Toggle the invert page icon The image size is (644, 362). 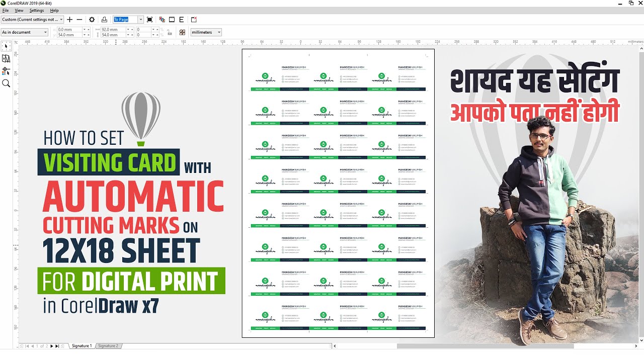(172, 20)
